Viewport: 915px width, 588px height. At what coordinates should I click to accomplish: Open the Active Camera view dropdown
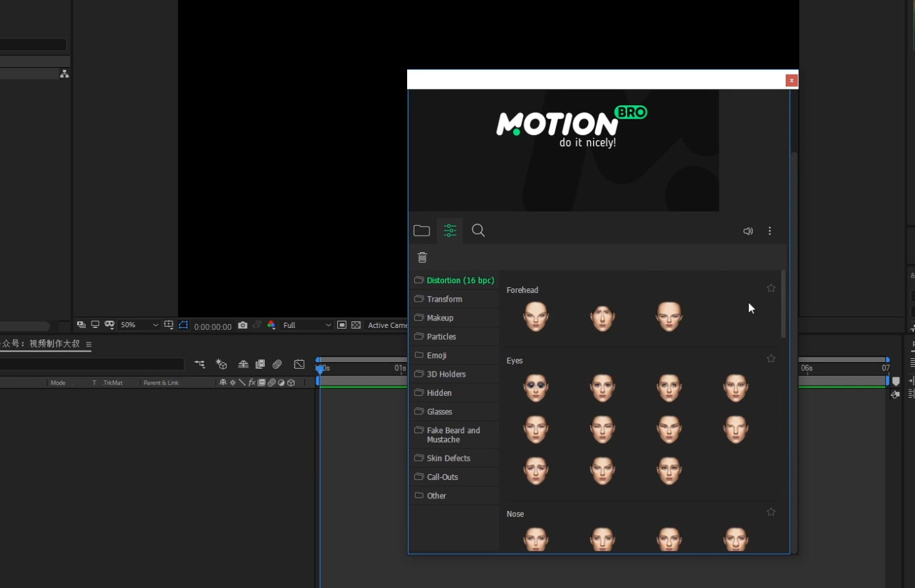(x=387, y=325)
